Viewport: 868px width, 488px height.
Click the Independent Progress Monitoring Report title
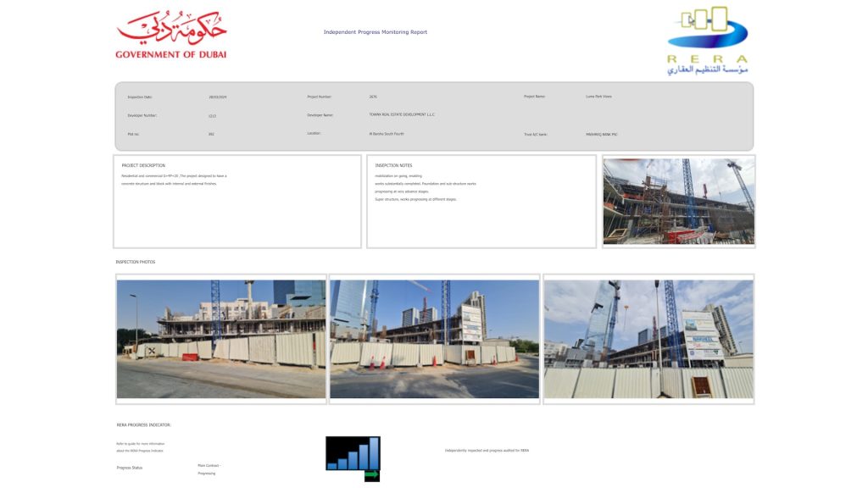coord(376,32)
